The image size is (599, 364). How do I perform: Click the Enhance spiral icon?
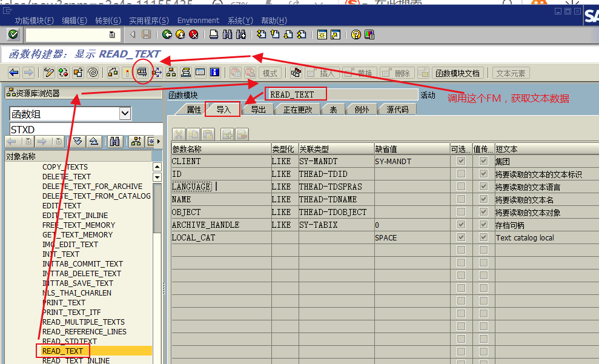coord(93,72)
